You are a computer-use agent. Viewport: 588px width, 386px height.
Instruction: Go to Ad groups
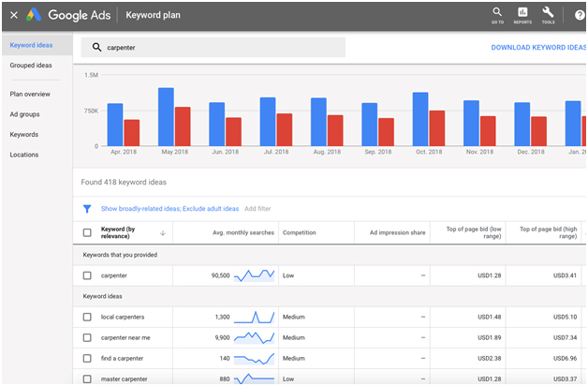point(24,114)
